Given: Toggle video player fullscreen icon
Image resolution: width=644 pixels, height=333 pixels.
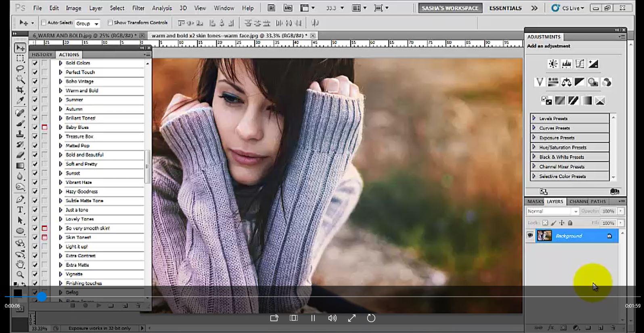Looking at the screenshot, I should (351, 318).
